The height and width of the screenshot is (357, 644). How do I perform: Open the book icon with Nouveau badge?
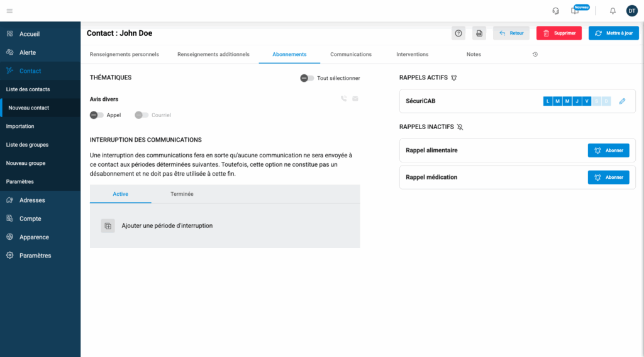tap(574, 11)
